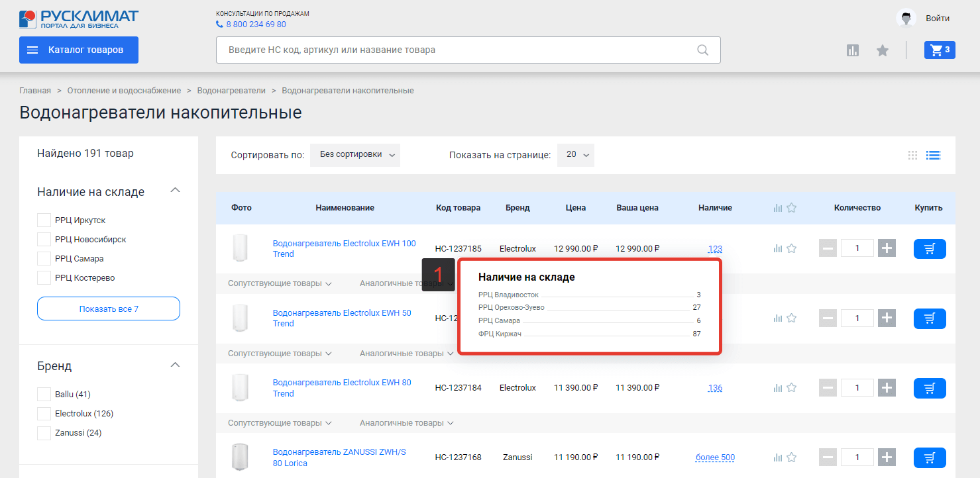This screenshot has height=478, width=980.
Task: Collapse Бренд filter section
Action: [x=175, y=365]
